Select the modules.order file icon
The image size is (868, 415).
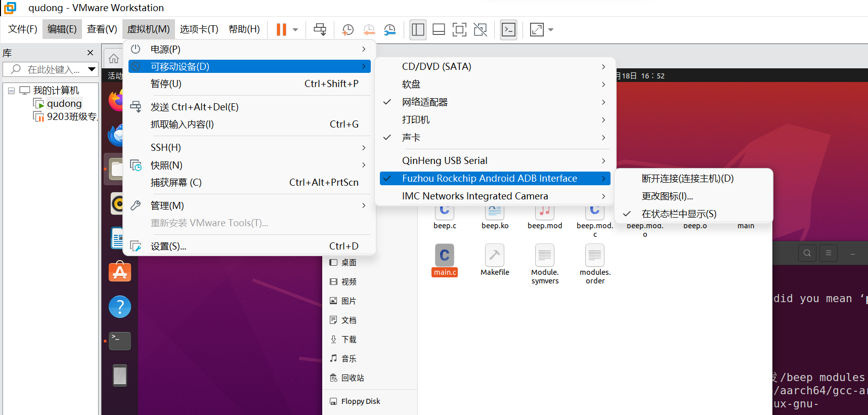(595, 255)
